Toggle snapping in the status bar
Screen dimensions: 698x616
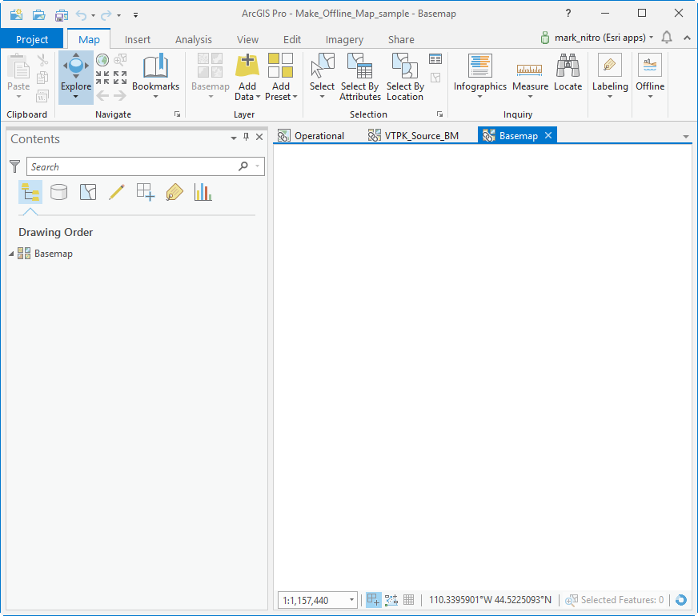pyautogui.click(x=373, y=599)
